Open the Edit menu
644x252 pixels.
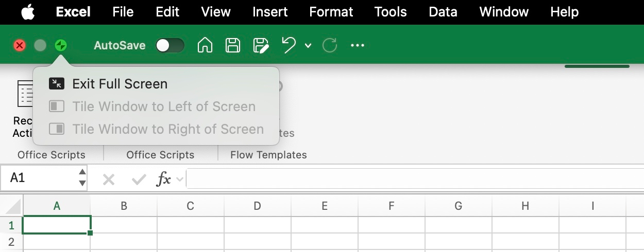pos(167,12)
